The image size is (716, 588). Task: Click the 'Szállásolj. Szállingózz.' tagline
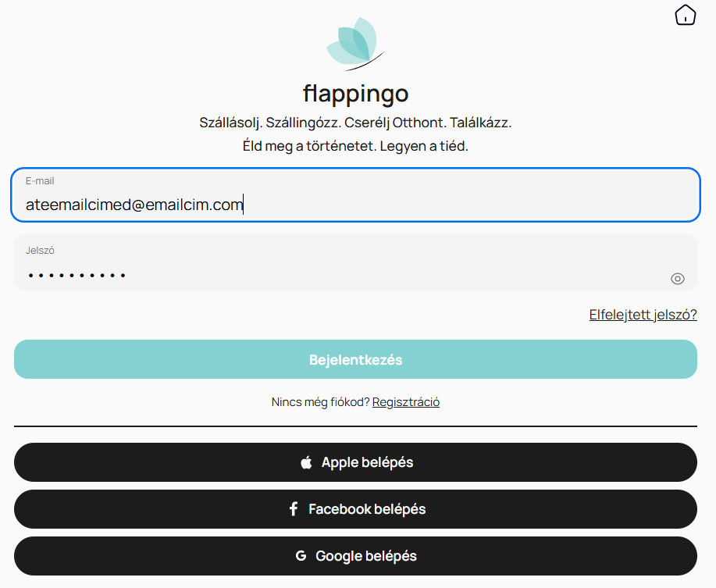point(355,123)
